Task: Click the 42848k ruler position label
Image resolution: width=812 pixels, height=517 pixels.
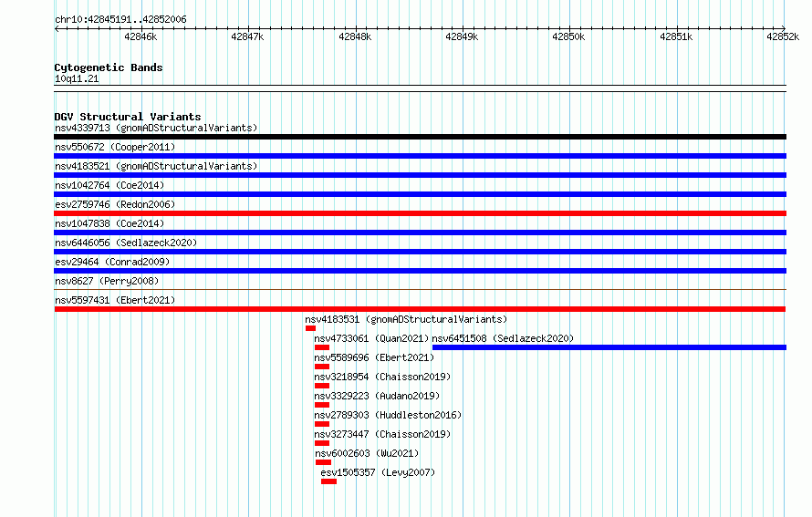Action: [x=355, y=36]
